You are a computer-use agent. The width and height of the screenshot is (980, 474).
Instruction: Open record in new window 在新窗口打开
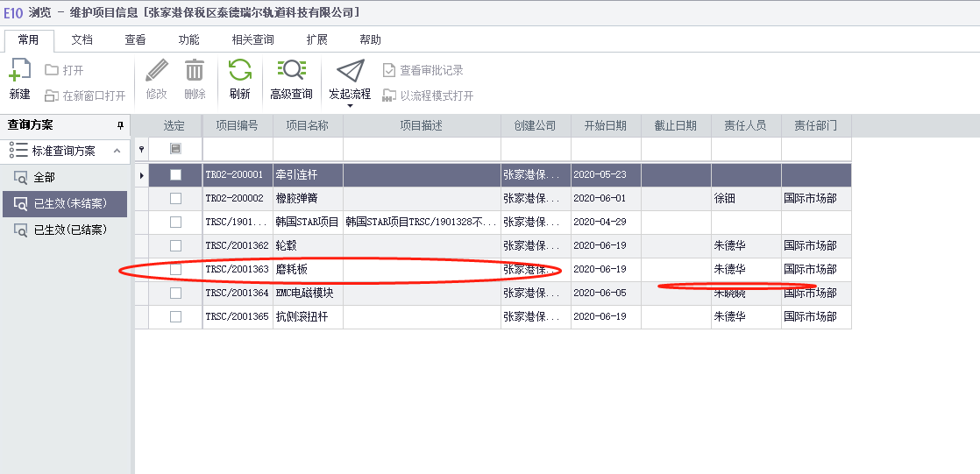[85, 96]
